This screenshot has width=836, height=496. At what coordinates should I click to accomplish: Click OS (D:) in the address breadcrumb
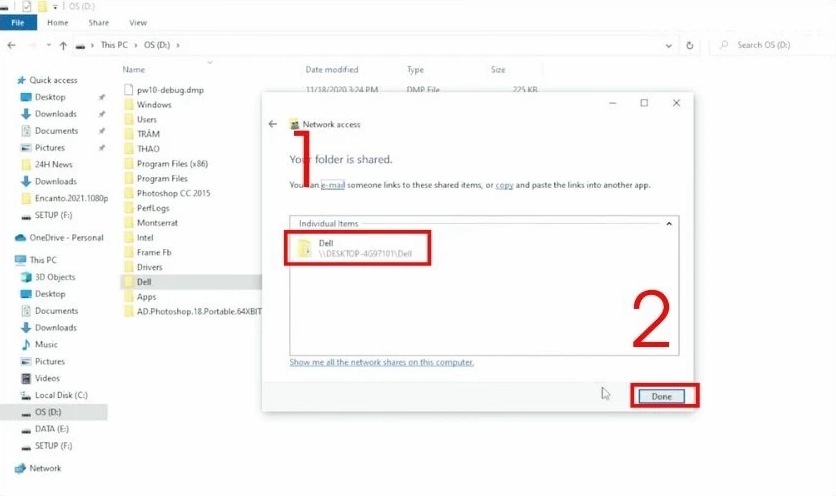pos(157,45)
